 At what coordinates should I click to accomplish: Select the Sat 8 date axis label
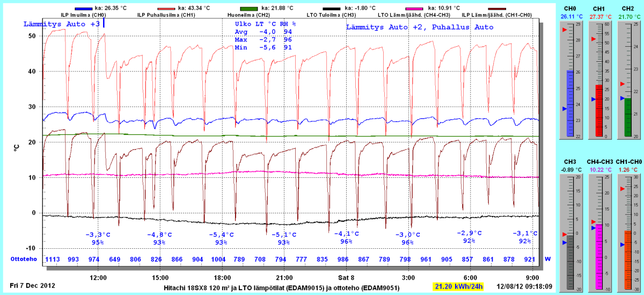pos(346,278)
